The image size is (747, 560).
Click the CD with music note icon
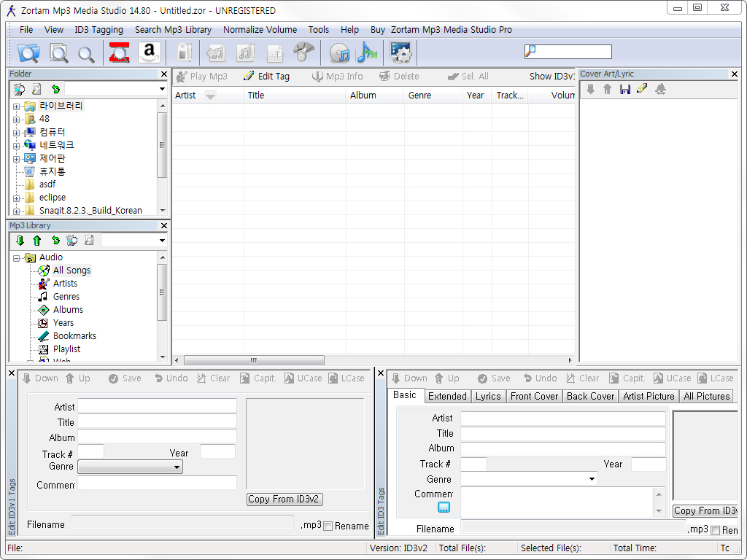(x=339, y=52)
